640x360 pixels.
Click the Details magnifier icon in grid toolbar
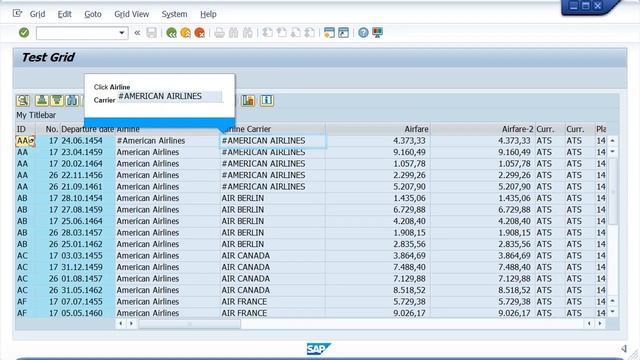click(23, 100)
